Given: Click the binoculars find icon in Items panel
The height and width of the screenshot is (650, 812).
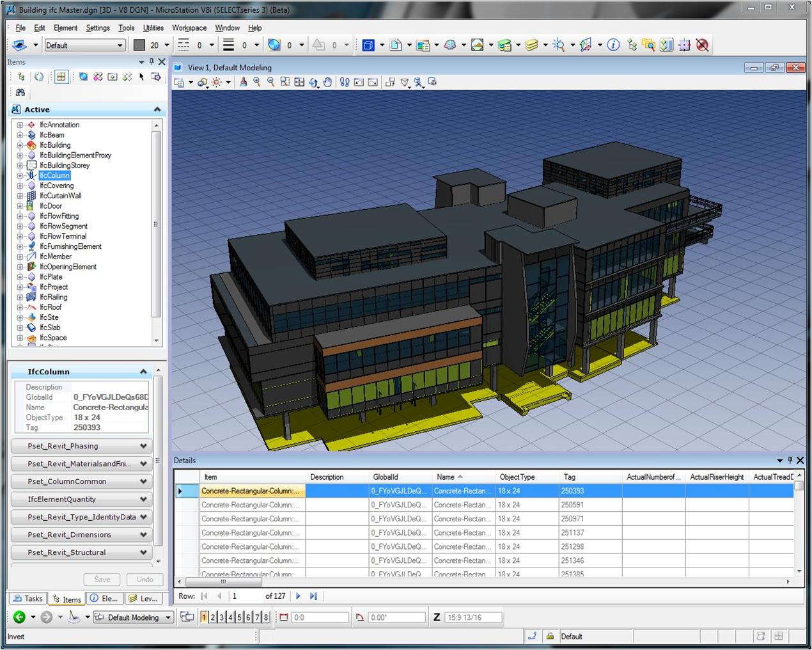Looking at the screenshot, I should 20,93.
